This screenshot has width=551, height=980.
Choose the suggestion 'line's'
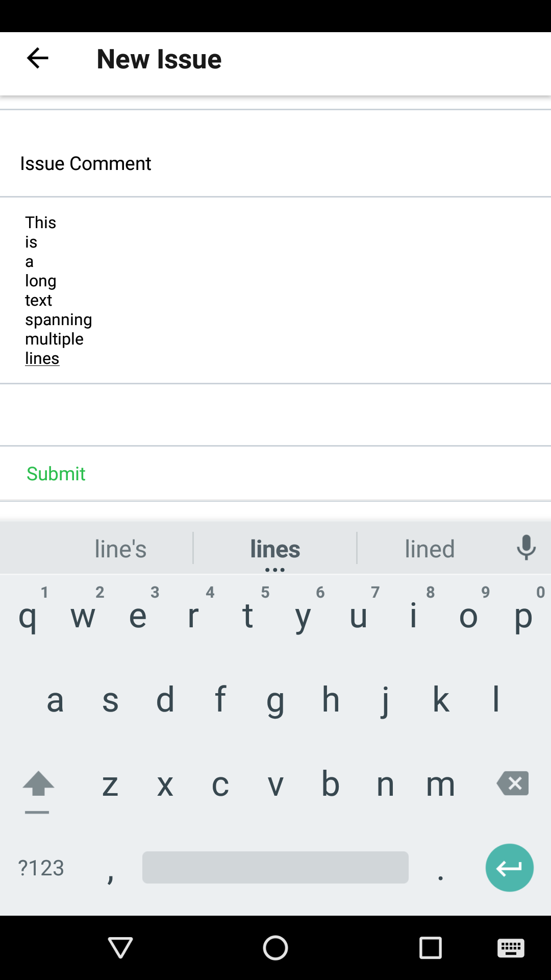(120, 549)
